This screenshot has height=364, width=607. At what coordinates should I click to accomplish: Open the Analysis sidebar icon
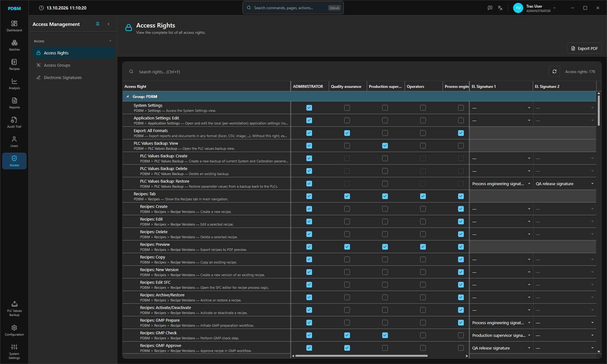pyautogui.click(x=14, y=84)
